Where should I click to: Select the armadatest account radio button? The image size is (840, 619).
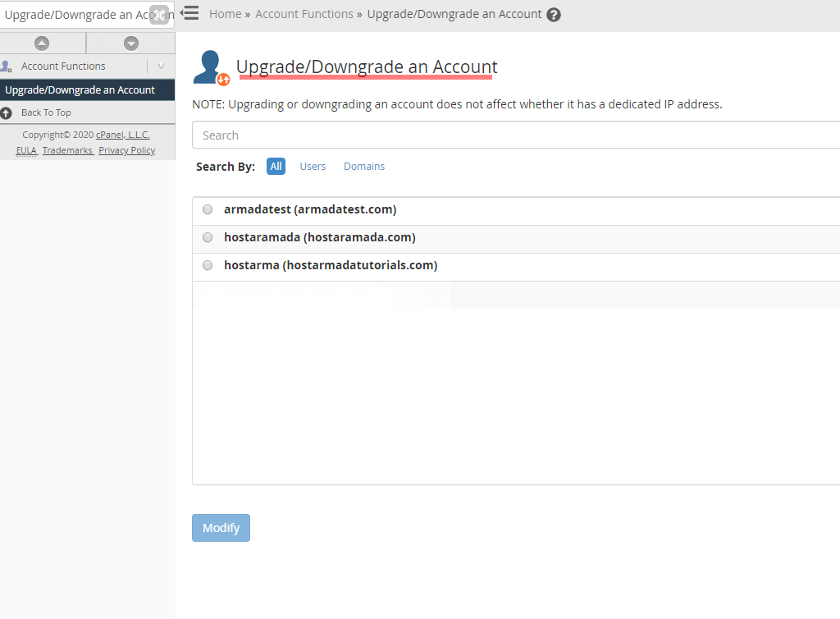tap(208, 209)
